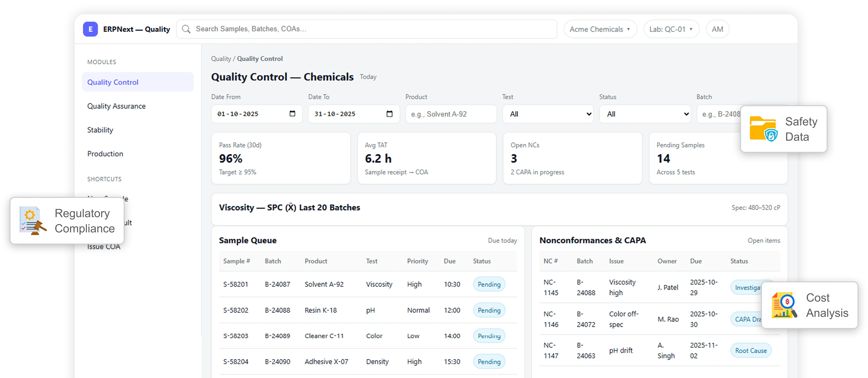Click the Regulatory Compliance document icon
The height and width of the screenshot is (378, 868).
[30, 221]
